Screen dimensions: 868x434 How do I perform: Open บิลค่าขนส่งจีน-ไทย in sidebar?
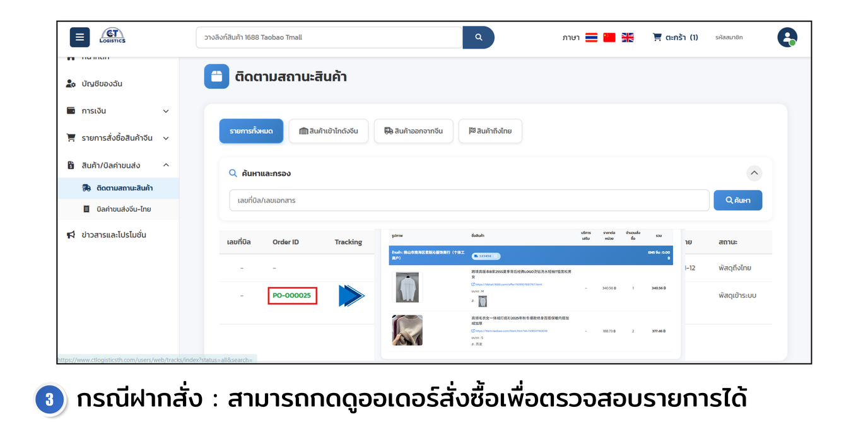pyautogui.click(x=124, y=209)
